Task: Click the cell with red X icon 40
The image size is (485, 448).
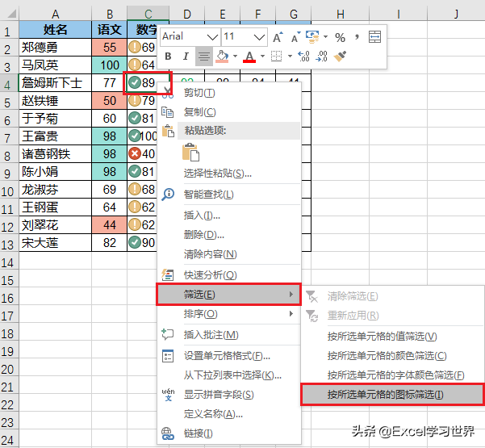Action: click(143, 153)
